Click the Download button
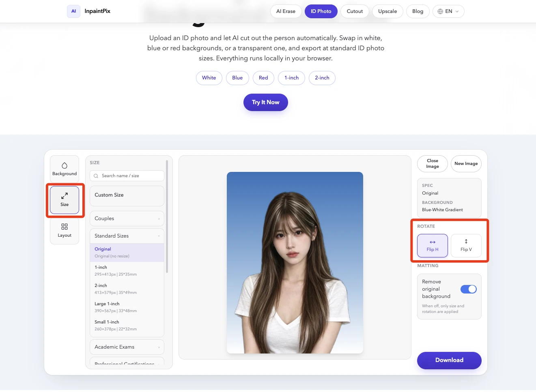This screenshot has width=536, height=392. pos(449,360)
